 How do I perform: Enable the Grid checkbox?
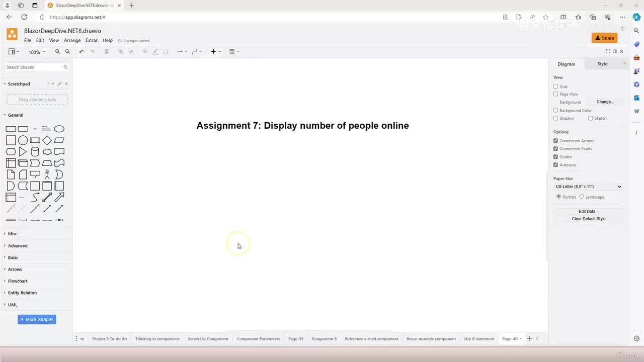[x=555, y=86]
